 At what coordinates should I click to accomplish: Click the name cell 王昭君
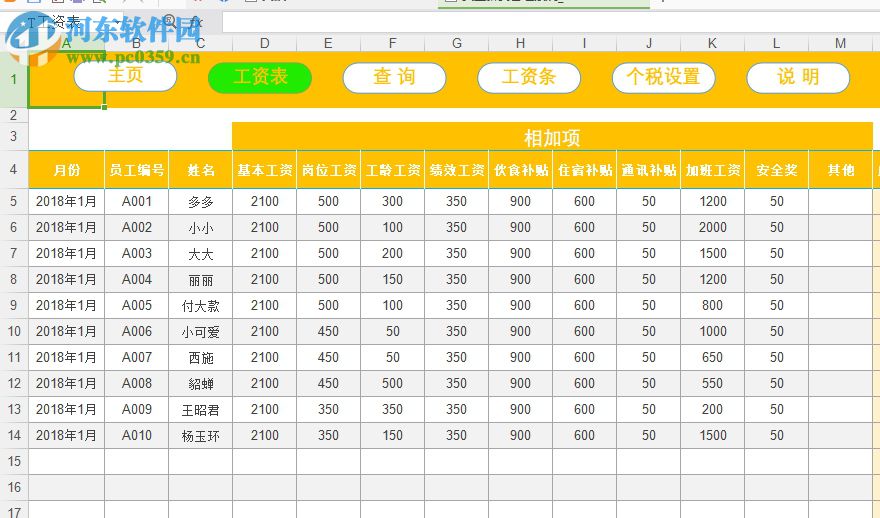pos(200,410)
